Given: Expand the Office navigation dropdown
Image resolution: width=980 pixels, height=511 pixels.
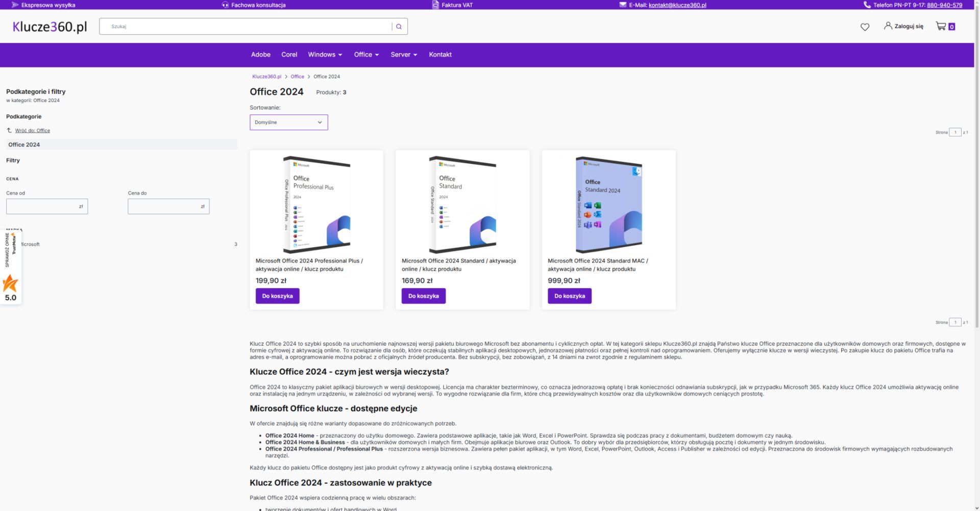Looking at the screenshot, I should [x=366, y=55].
